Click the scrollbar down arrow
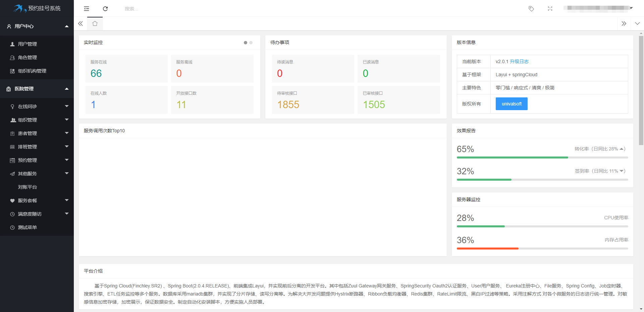This screenshot has height=312, width=644. [x=641, y=309]
